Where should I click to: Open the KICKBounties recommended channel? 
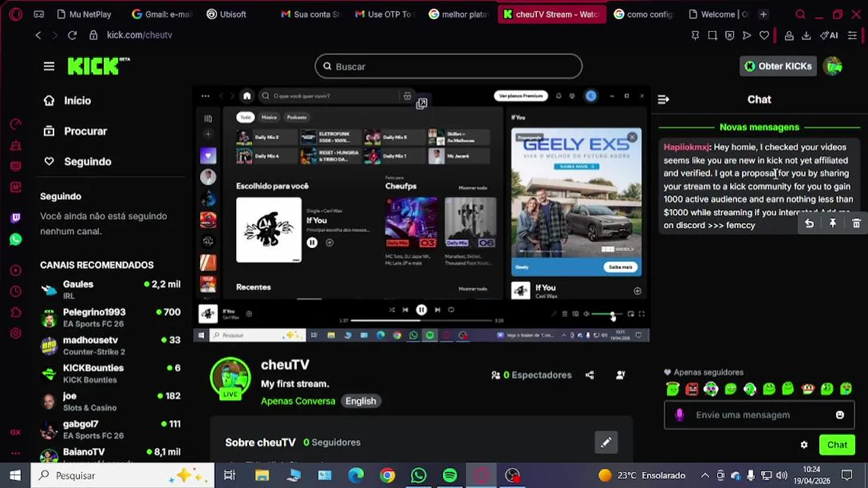(x=111, y=373)
